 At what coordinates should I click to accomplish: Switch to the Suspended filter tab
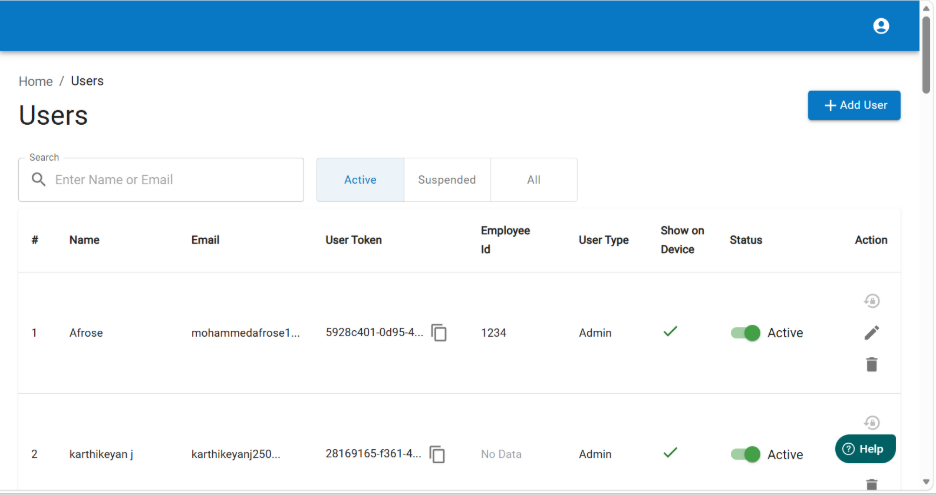coord(447,180)
